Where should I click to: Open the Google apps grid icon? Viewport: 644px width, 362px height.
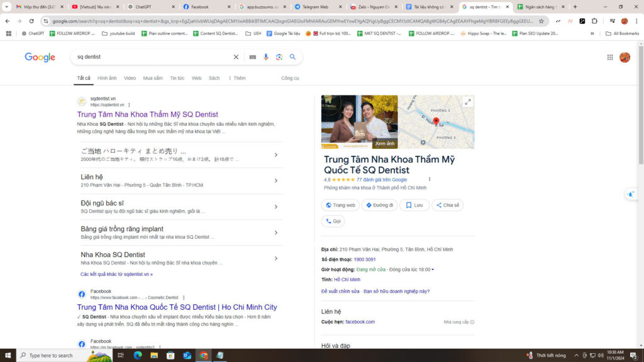tap(609, 57)
